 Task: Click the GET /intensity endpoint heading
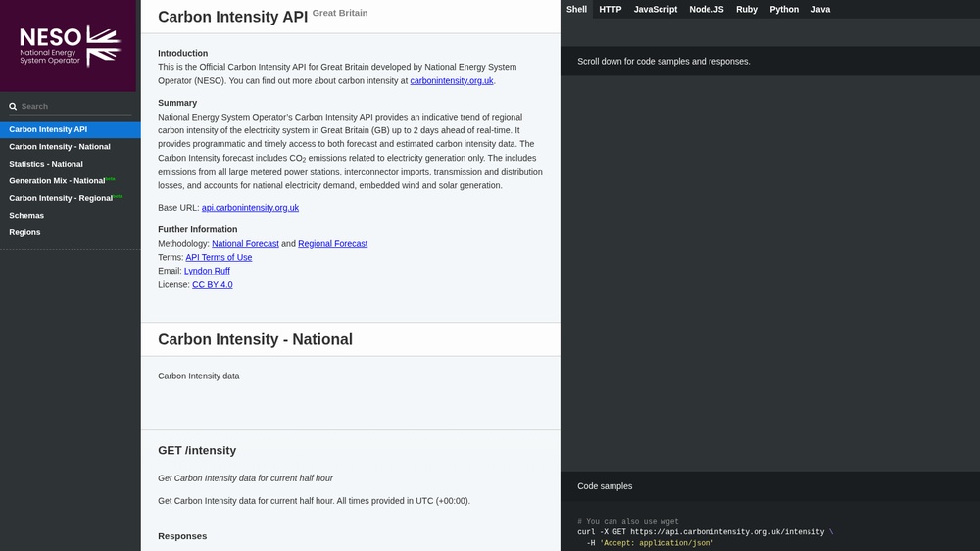(x=197, y=450)
